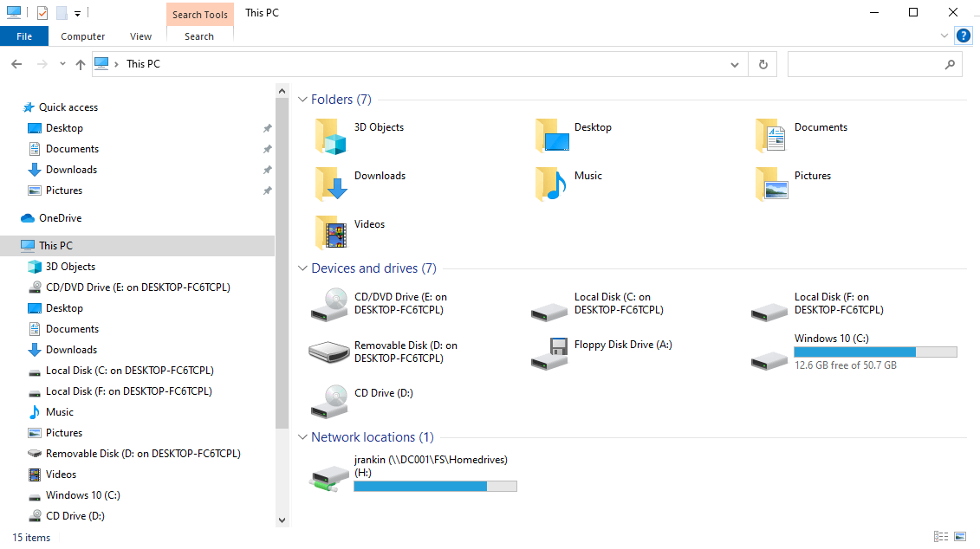Collapse the Network locations group
The image size is (980, 549).
302,437
